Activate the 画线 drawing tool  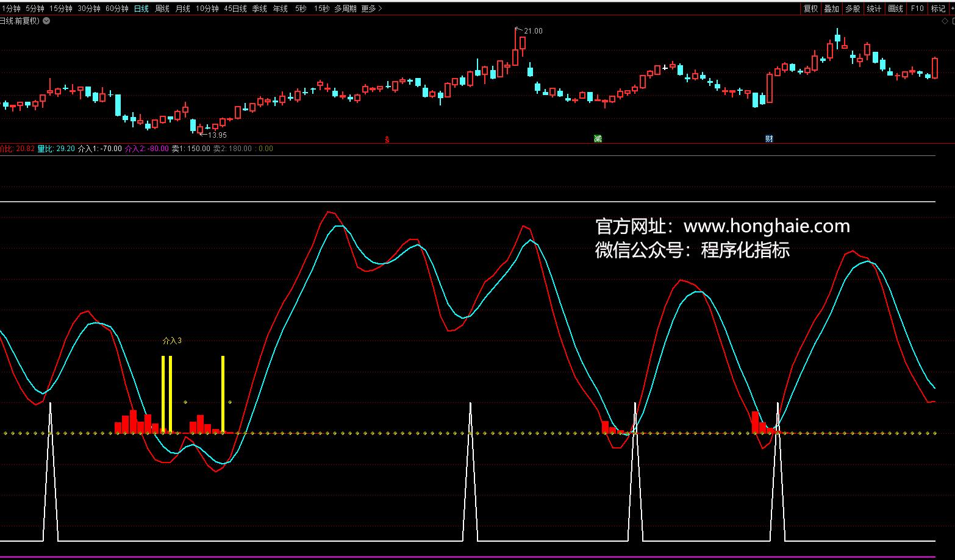point(895,9)
